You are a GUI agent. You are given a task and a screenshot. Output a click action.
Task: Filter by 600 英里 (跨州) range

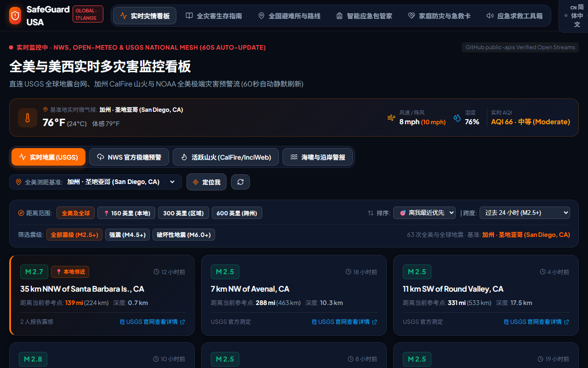237,213
